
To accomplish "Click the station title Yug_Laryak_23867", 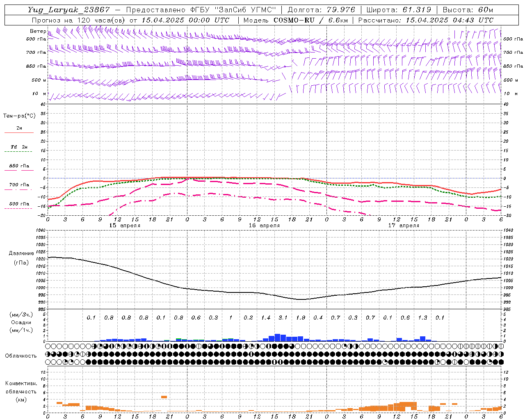I will click(69, 10).
